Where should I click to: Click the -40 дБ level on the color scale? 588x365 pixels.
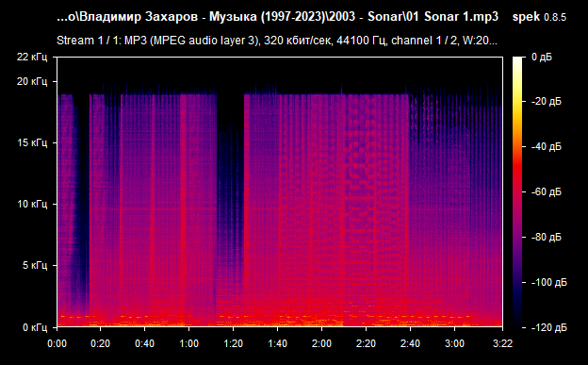(x=546, y=147)
